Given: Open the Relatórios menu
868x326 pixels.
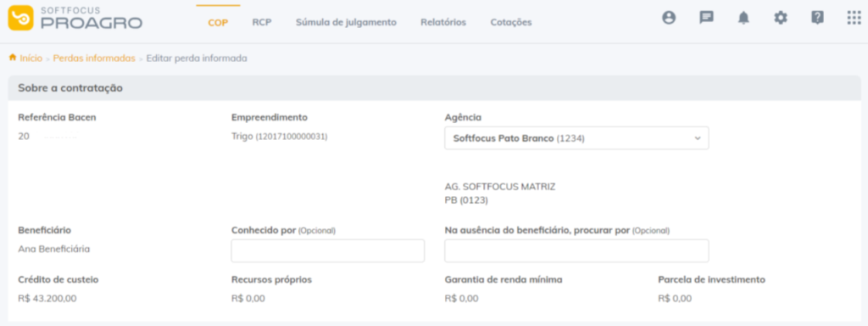Looking at the screenshot, I should click(x=443, y=23).
